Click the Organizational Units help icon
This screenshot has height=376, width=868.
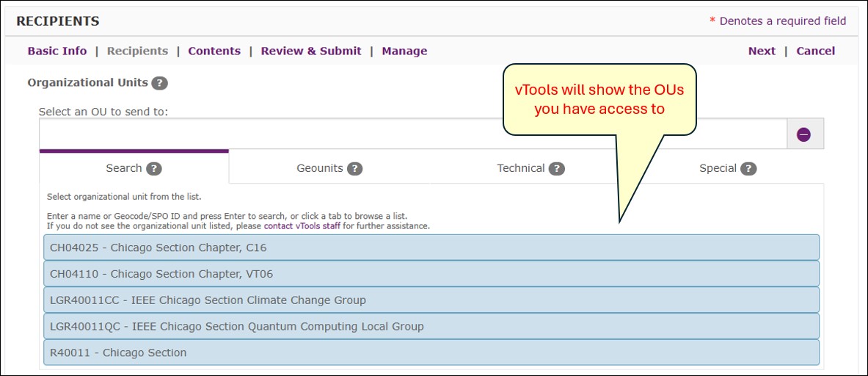[x=159, y=83]
